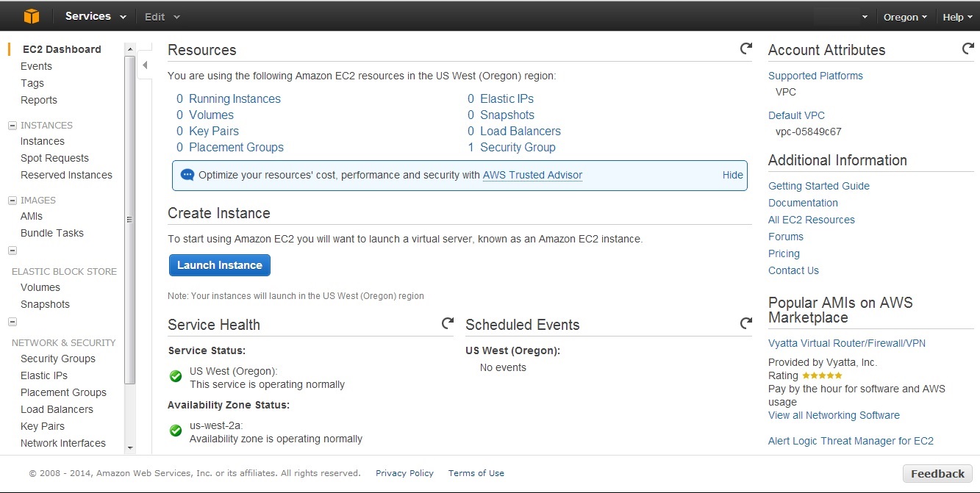Refresh the Scheduled Events section
Image resolution: width=980 pixels, height=493 pixels.
coord(746,323)
